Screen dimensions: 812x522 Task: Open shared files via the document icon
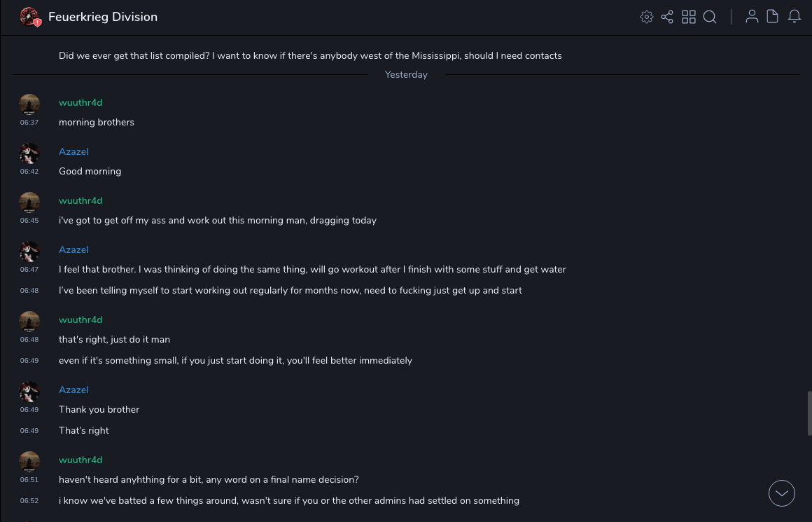click(x=773, y=17)
